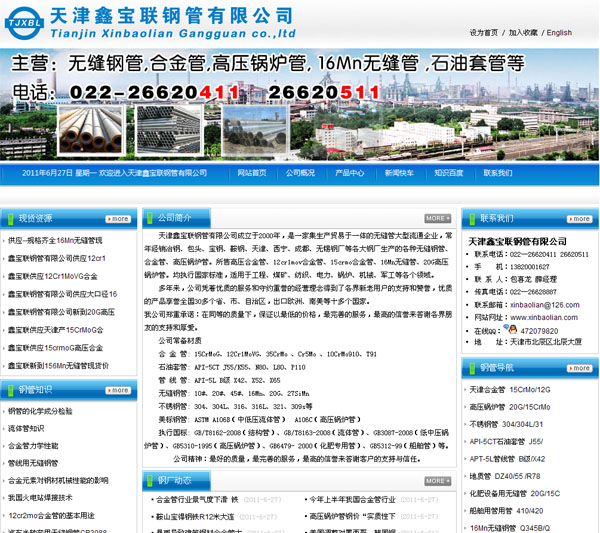Open the first banner thumbnail of steel pipes
This screenshot has width=600, height=533.
tap(91, 130)
